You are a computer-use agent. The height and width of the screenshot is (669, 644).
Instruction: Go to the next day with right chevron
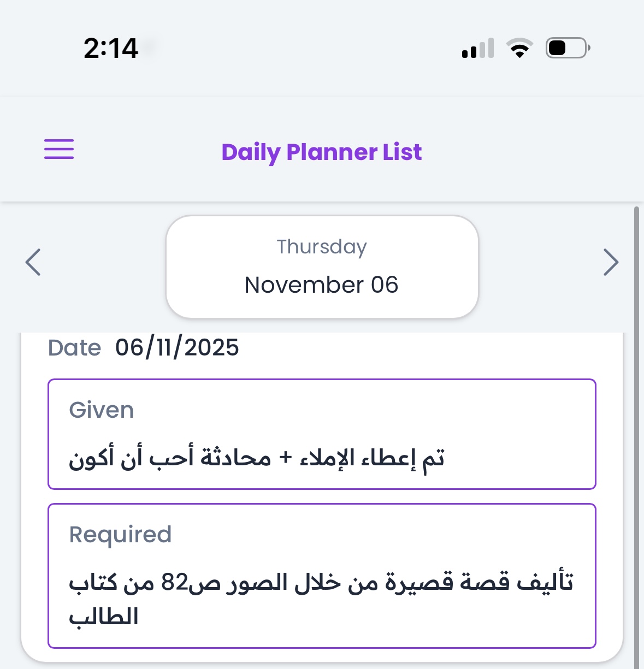click(x=611, y=262)
